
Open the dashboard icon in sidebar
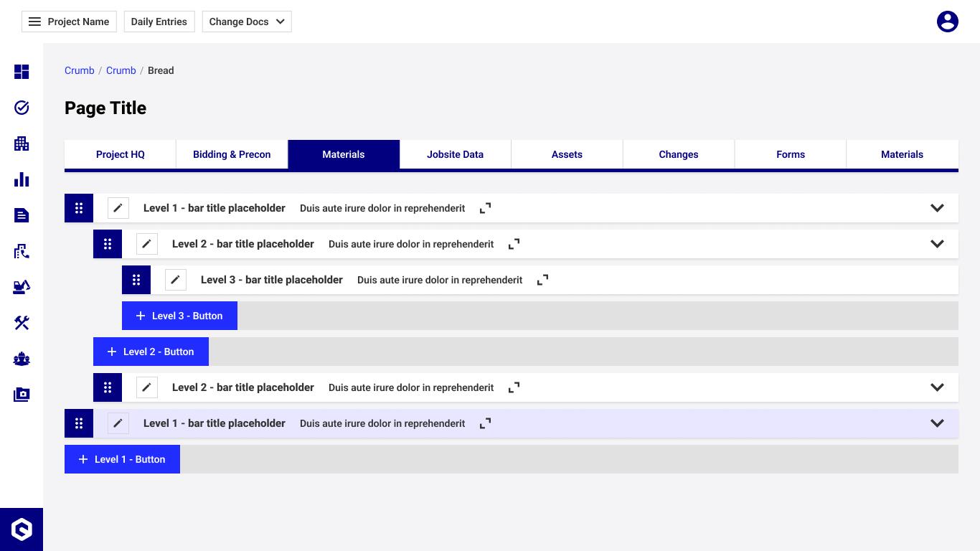pos(22,72)
